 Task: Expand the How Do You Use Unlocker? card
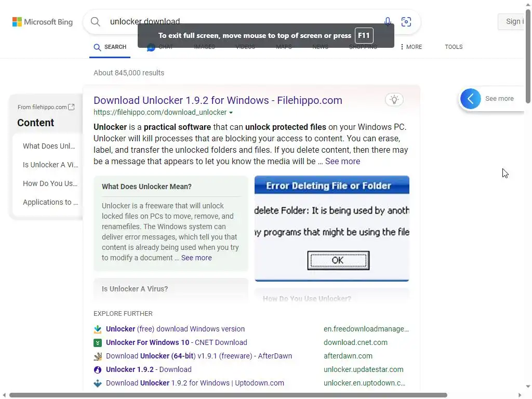click(332, 296)
